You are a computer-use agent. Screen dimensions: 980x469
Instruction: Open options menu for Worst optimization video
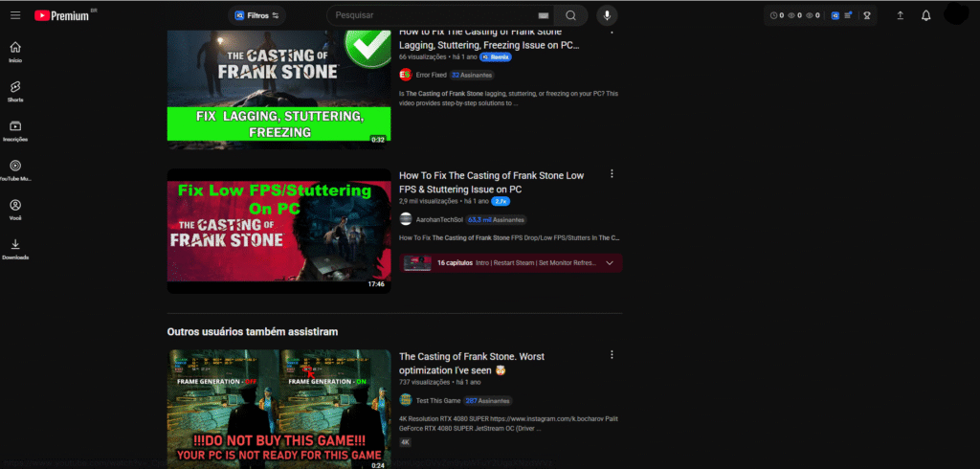[x=612, y=354]
